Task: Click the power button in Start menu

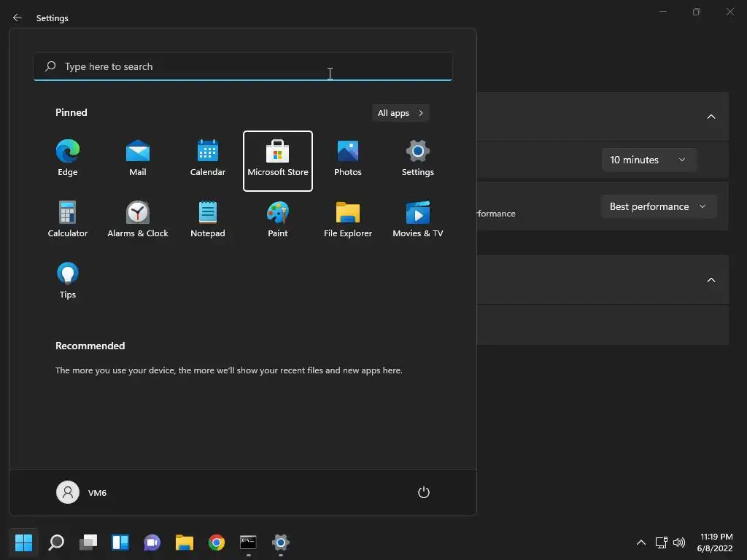Action: coord(424,492)
